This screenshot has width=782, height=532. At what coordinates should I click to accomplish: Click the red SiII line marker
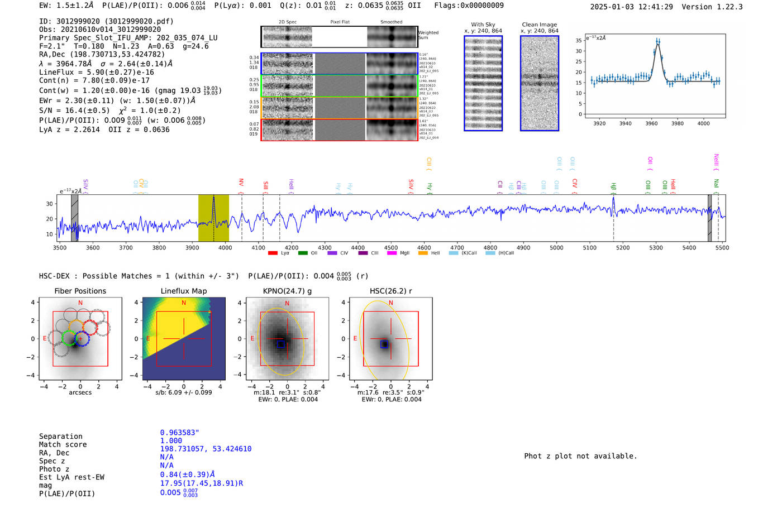click(265, 187)
